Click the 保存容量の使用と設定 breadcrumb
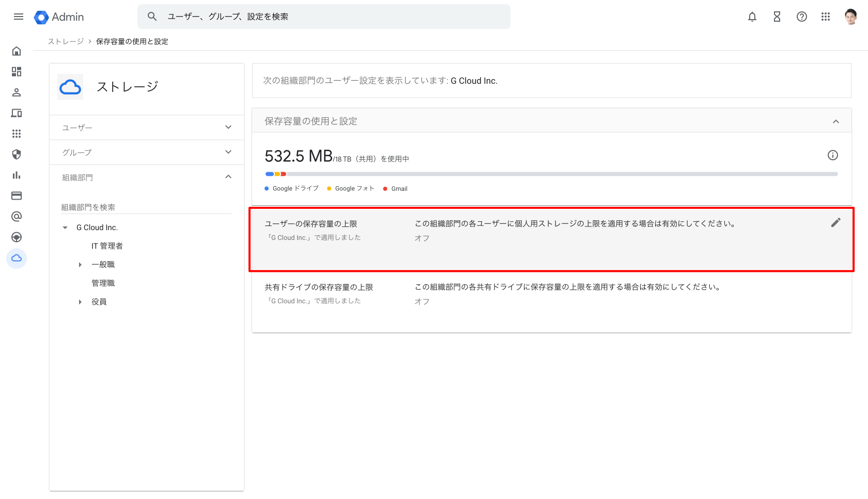Image resolution: width=868 pixels, height=499 pixels. 132,41
